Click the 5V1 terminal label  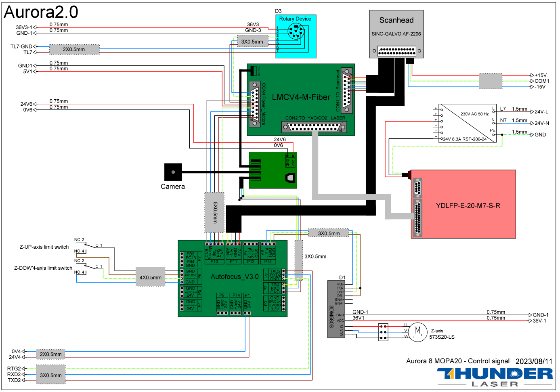(27, 71)
